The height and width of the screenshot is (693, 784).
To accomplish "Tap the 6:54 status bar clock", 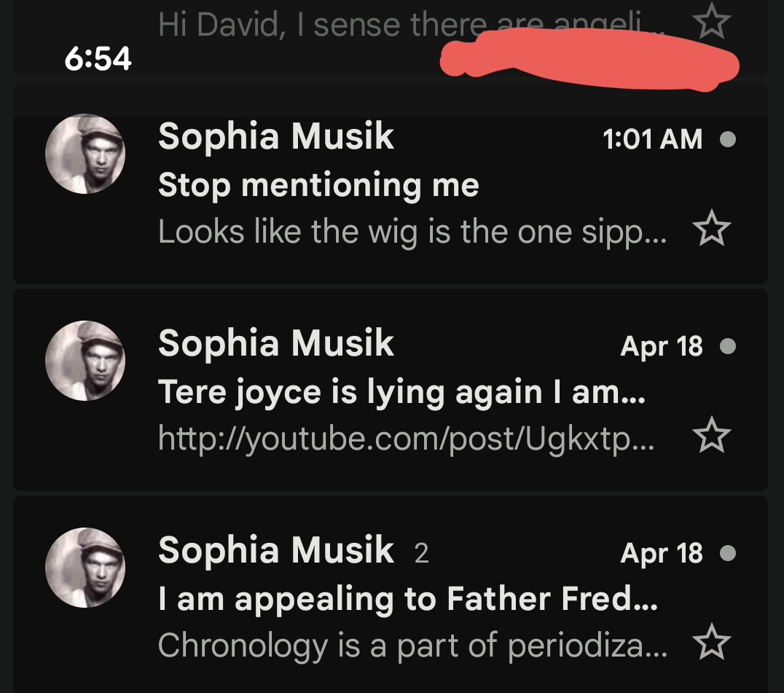I will coord(98,59).
